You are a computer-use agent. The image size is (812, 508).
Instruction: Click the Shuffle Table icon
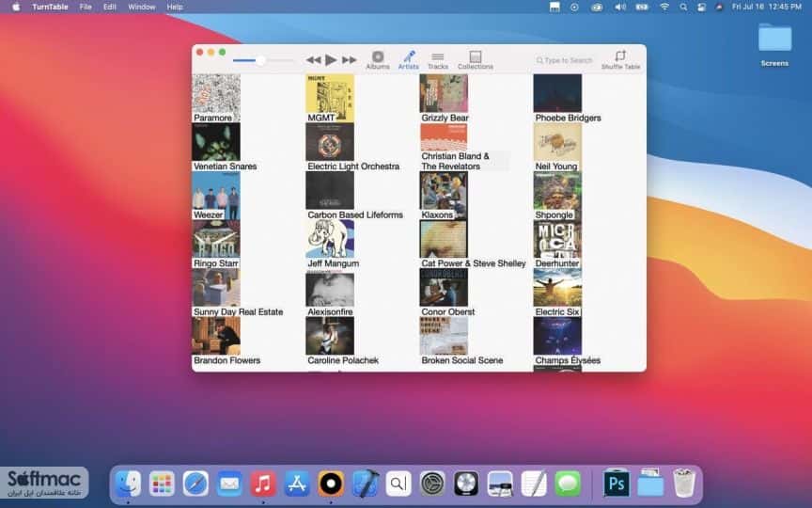(620, 56)
